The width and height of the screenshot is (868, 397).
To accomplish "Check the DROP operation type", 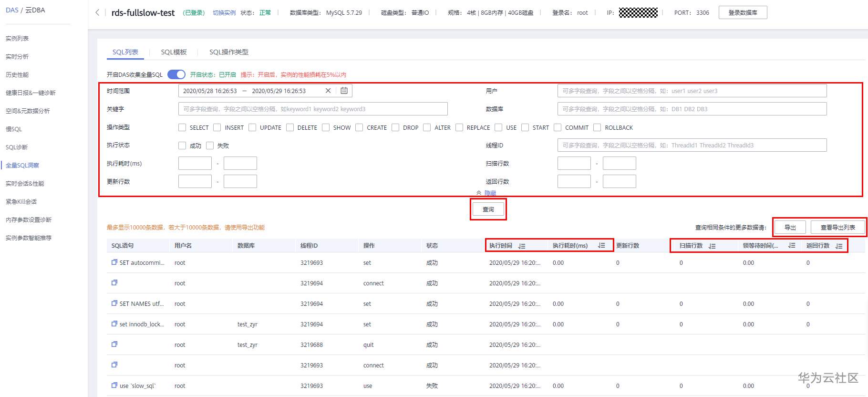I will point(395,127).
